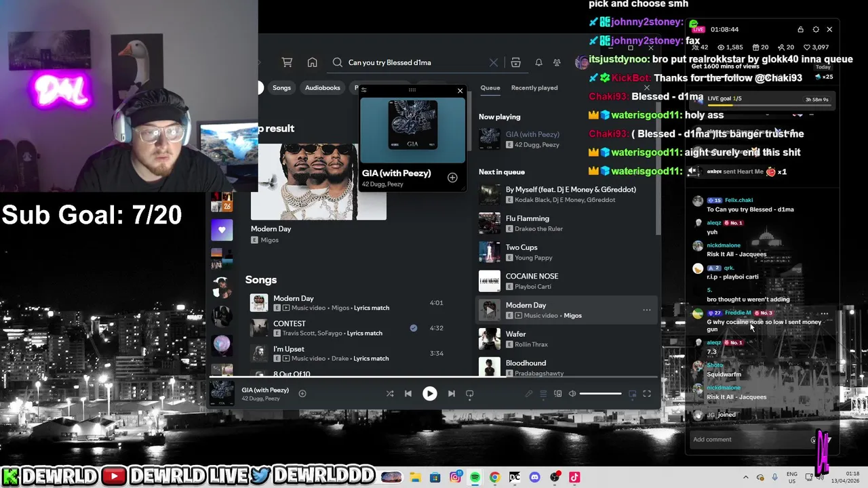
Task: Click the saved checkmark on CONTEST row
Action: [414, 328]
